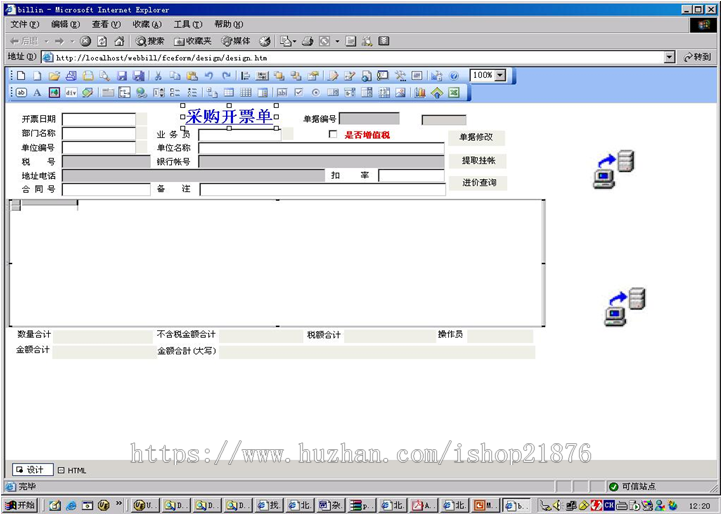The width and height of the screenshot is (722, 515).
Task: Click the 开始 Start button
Action: [21, 505]
